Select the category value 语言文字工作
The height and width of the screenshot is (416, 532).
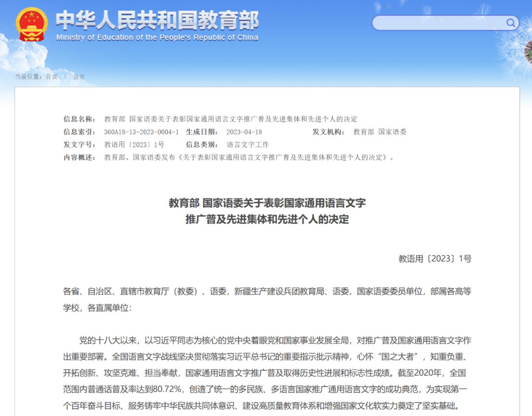pyautogui.click(x=248, y=145)
